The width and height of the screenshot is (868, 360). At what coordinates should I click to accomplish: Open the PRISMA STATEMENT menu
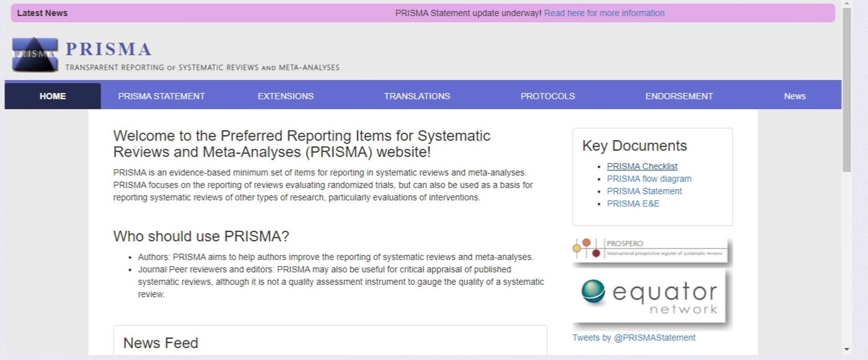pyautogui.click(x=161, y=96)
